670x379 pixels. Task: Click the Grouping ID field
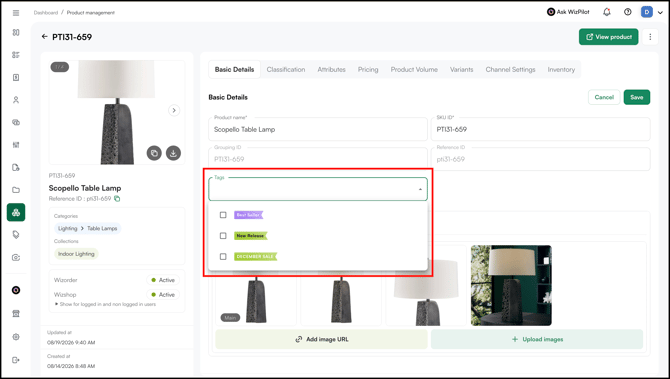pos(318,159)
